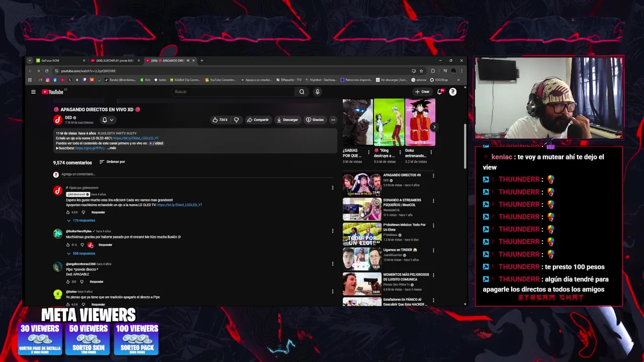Image resolution: width=644 pixels, height=362 pixels.
Task: Open the account avatar menu
Action: (x=453, y=92)
